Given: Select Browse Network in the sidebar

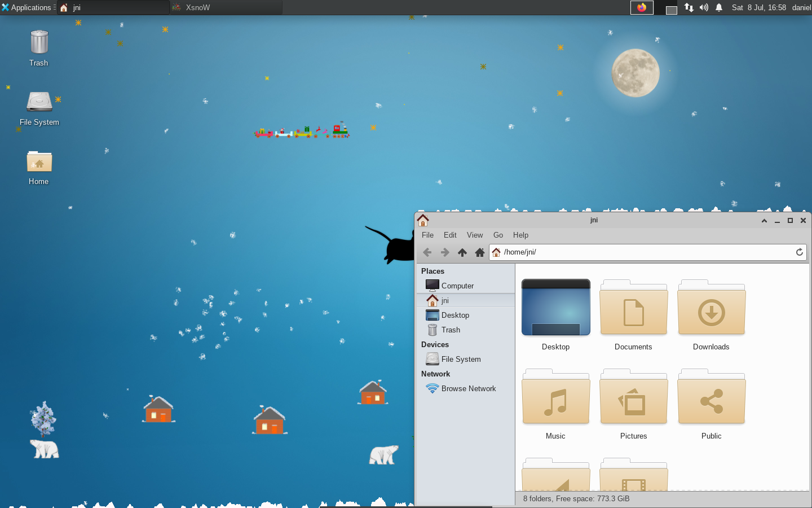Looking at the screenshot, I should click(x=469, y=388).
